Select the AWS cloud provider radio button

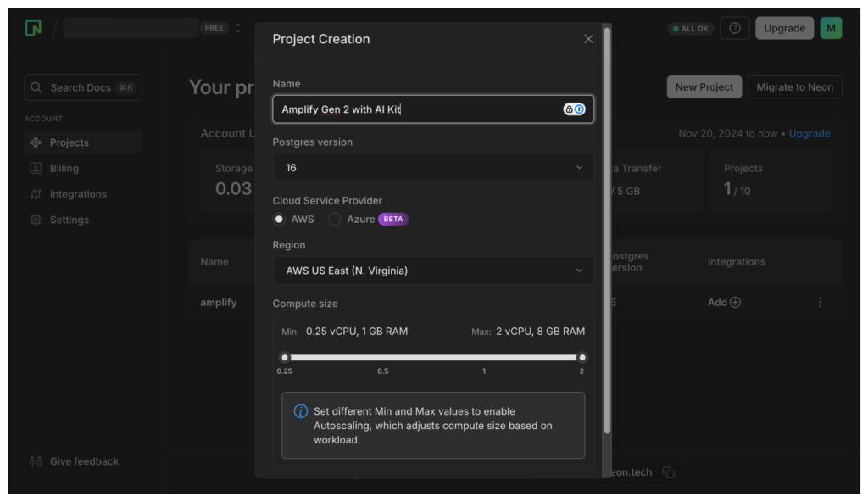point(279,219)
